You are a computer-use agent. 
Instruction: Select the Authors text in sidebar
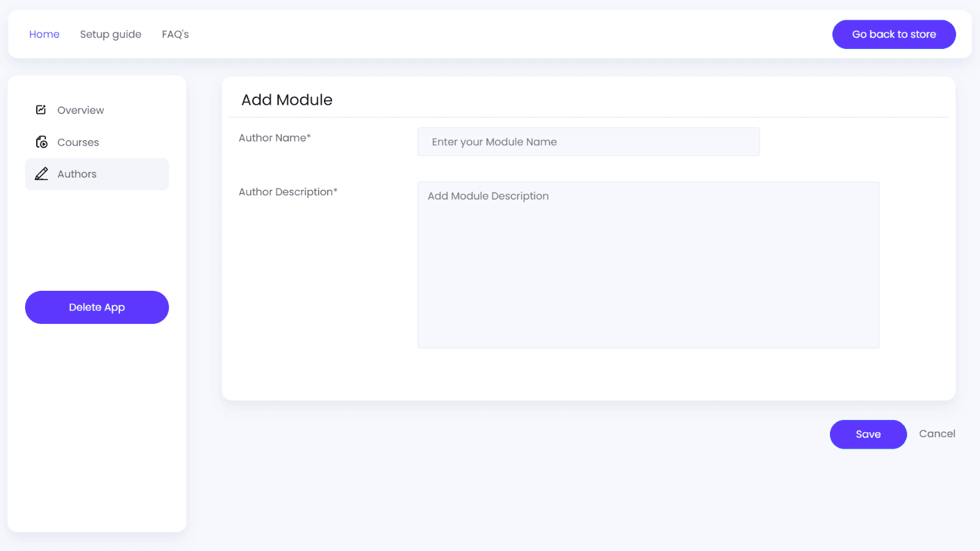tap(77, 174)
